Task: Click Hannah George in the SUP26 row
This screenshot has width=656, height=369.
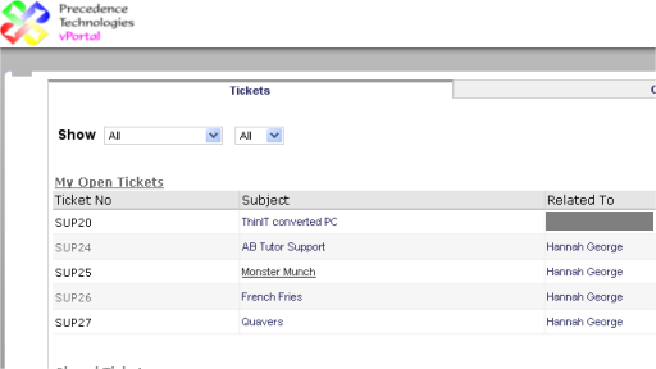Action: [x=584, y=297]
